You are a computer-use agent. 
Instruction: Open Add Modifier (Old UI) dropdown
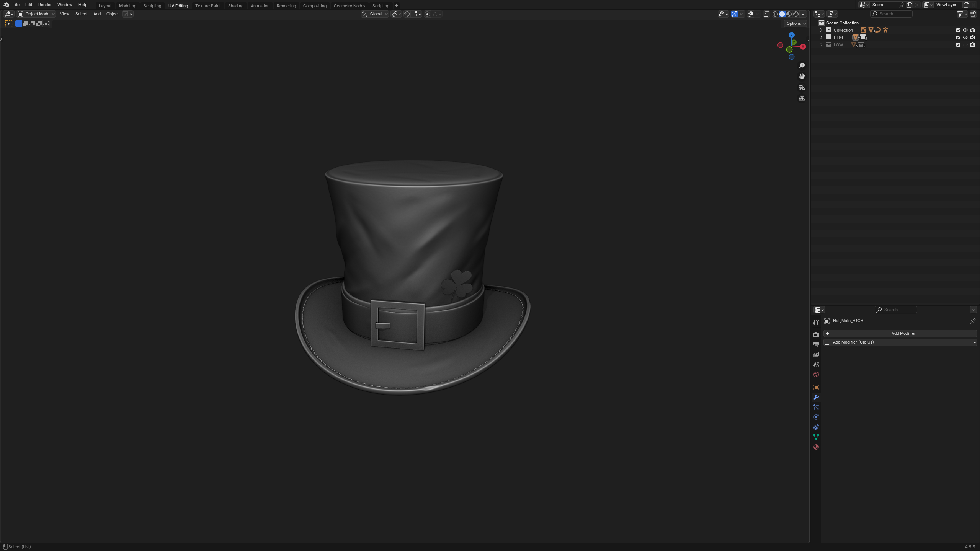900,342
